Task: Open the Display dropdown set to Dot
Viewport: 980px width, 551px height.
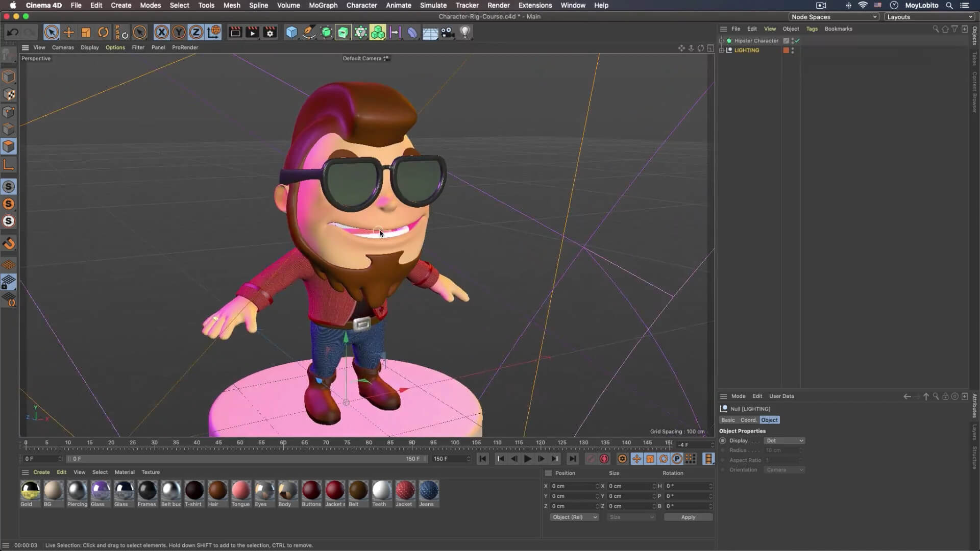Action: (x=785, y=440)
